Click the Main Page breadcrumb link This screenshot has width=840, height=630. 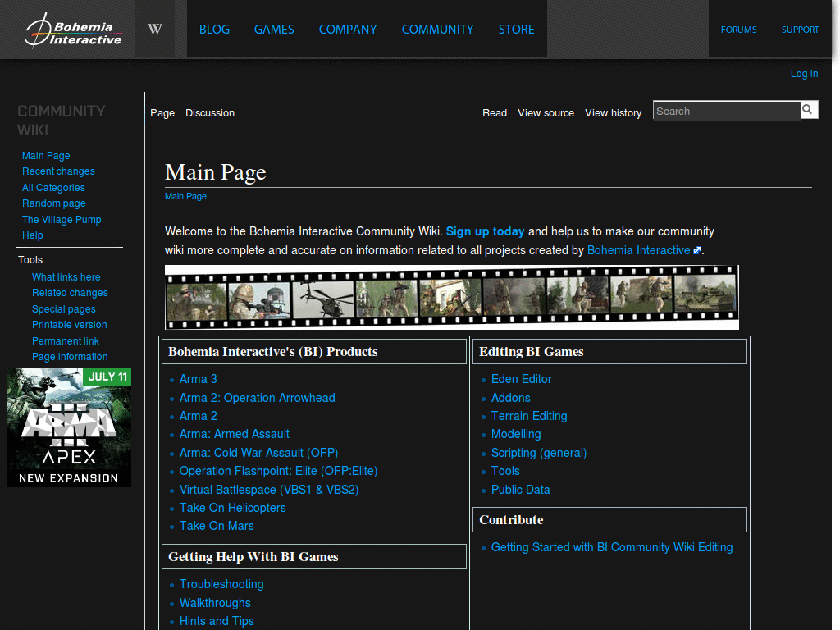[185, 196]
